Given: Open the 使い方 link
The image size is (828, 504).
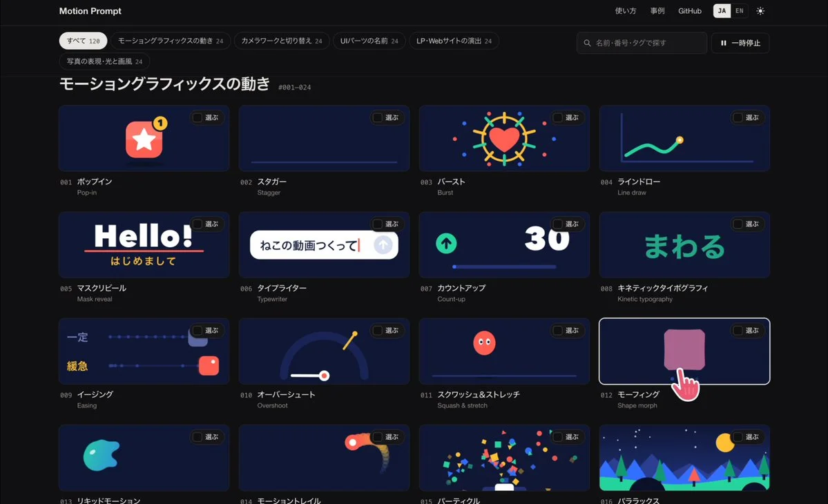Looking at the screenshot, I should [x=625, y=11].
